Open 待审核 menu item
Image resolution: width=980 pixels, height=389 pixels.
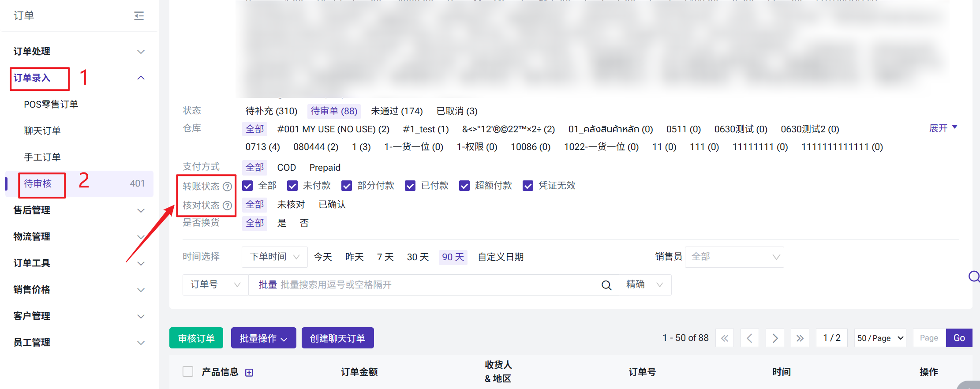point(79,184)
